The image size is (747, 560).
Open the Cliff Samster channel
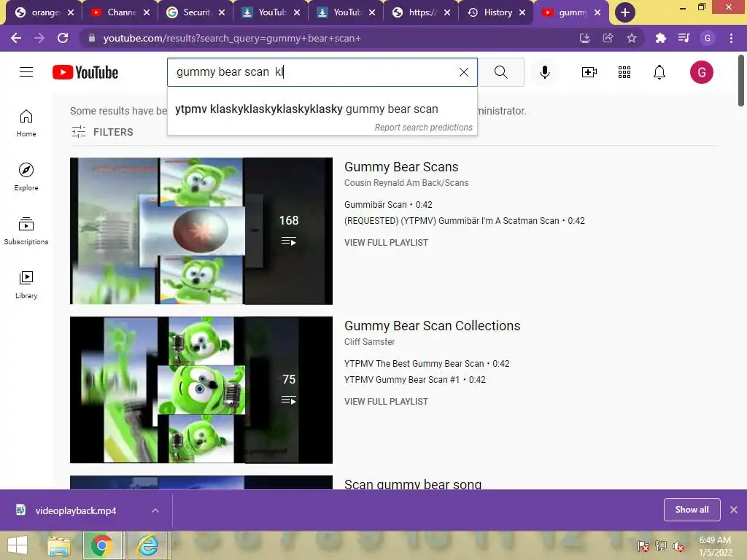coord(369,342)
